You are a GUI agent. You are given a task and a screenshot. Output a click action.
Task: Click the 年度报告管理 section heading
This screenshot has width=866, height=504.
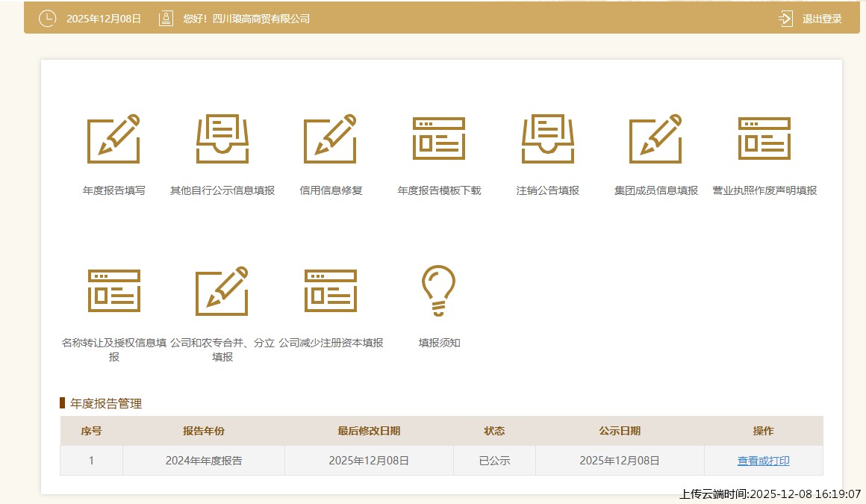tap(105, 403)
